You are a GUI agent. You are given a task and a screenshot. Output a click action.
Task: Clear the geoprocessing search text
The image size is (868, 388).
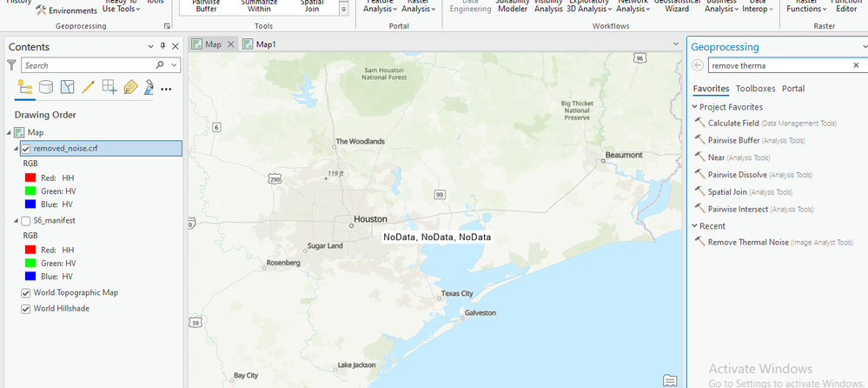(856, 65)
